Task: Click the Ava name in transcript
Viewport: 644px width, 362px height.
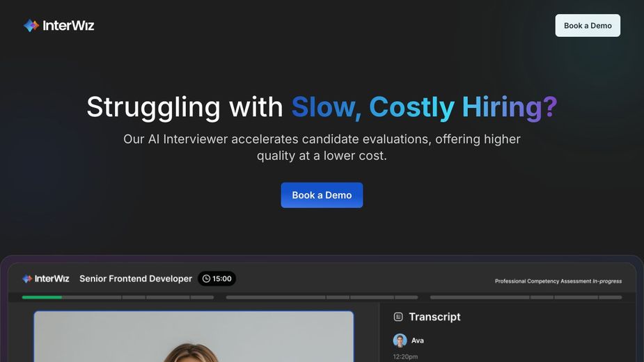Action: (418, 340)
